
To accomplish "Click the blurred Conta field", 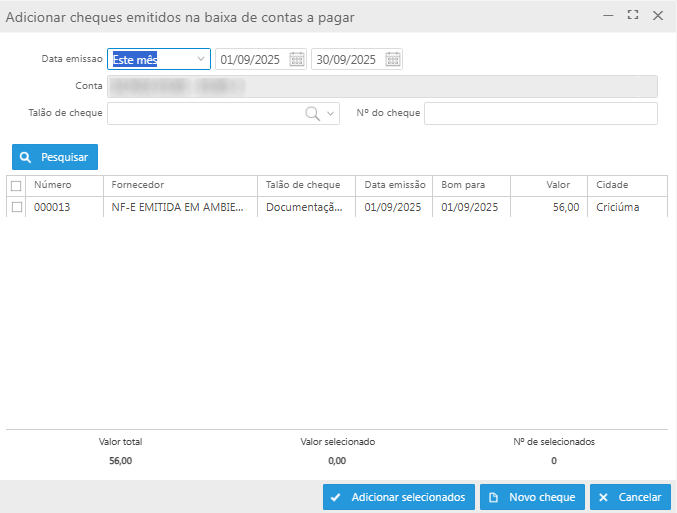I will (x=382, y=87).
